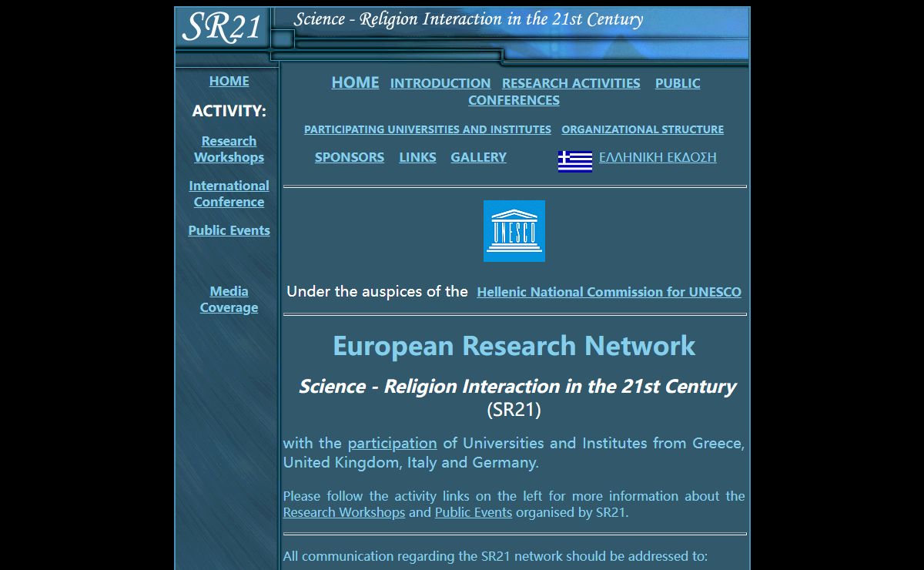Go to International Conference sidebar link
Image resolution: width=924 pixels, height=570 pixels.
[229, 194]
